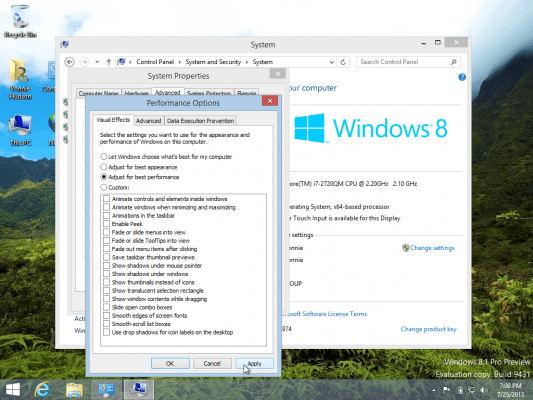Refresh the System control panel page

[343, 62]
